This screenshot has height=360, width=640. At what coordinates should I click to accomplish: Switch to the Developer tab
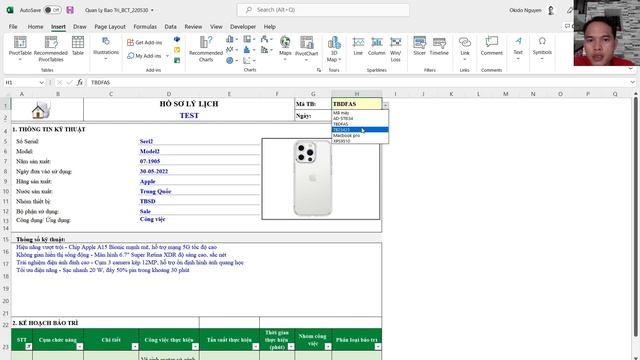(x=243, y=27)
